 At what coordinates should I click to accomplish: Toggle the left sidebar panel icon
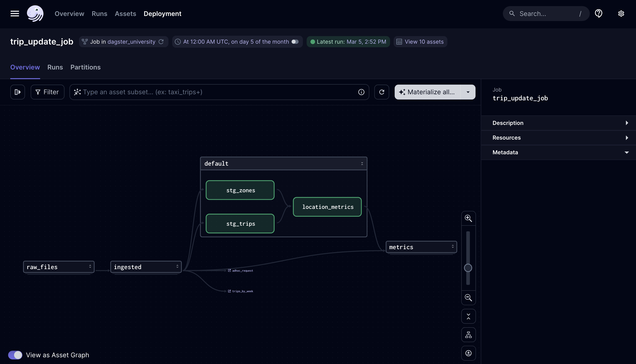(x=17, y=92)
